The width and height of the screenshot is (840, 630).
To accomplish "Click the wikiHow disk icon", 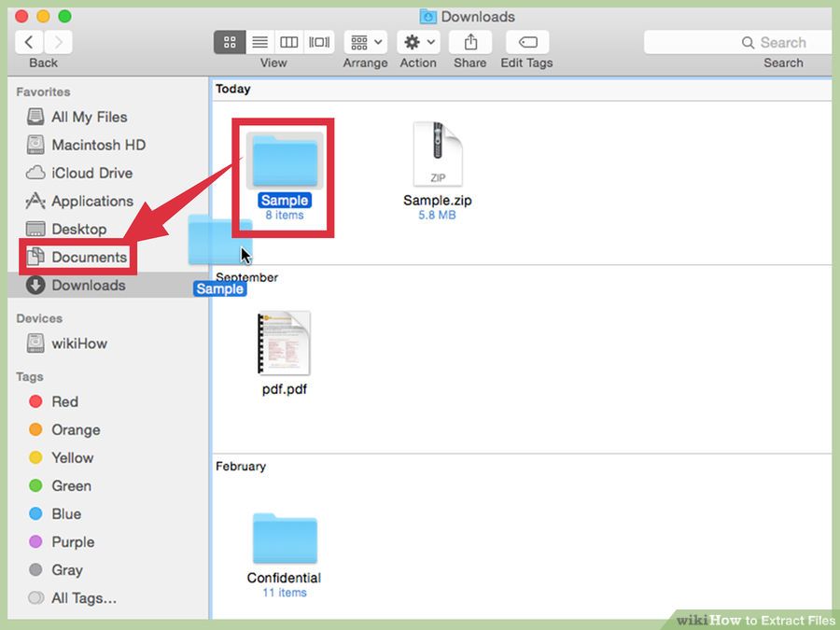I will [x=35, y=343].
